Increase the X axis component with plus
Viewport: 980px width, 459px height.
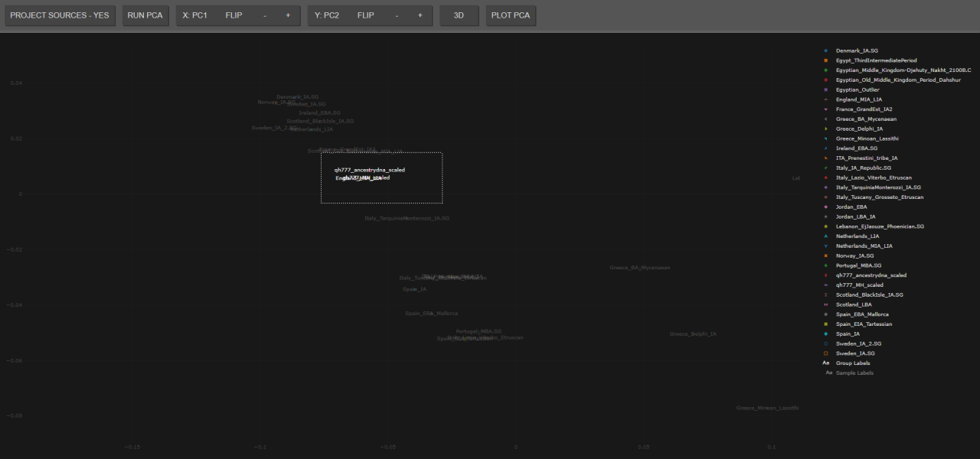[x=288, y=15]
